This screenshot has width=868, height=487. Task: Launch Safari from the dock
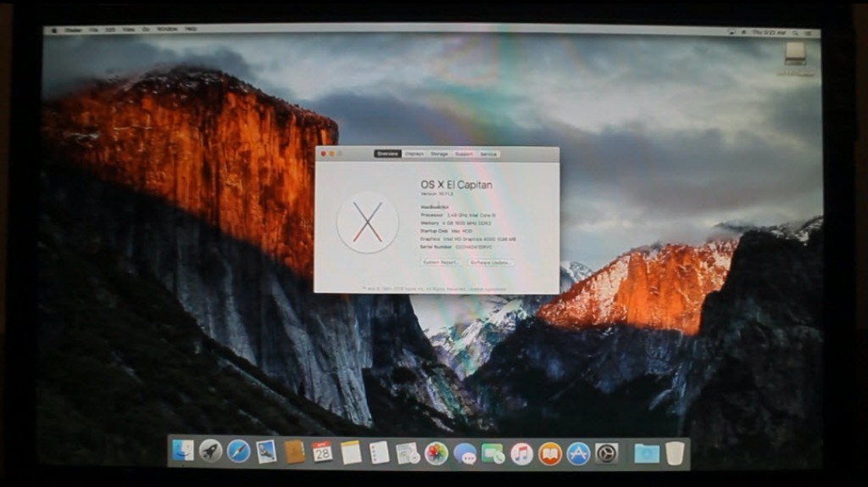coord(238,451)
